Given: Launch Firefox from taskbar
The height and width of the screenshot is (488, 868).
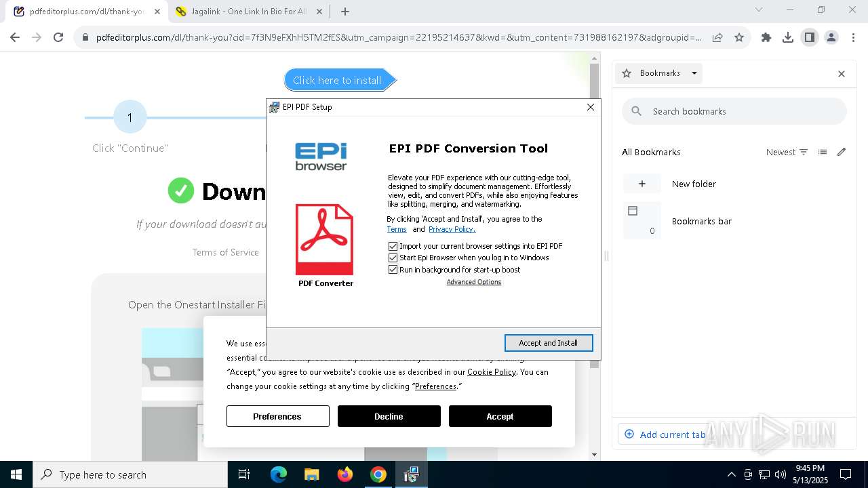Looking at the screenshot, I should [x=345, y=474].
